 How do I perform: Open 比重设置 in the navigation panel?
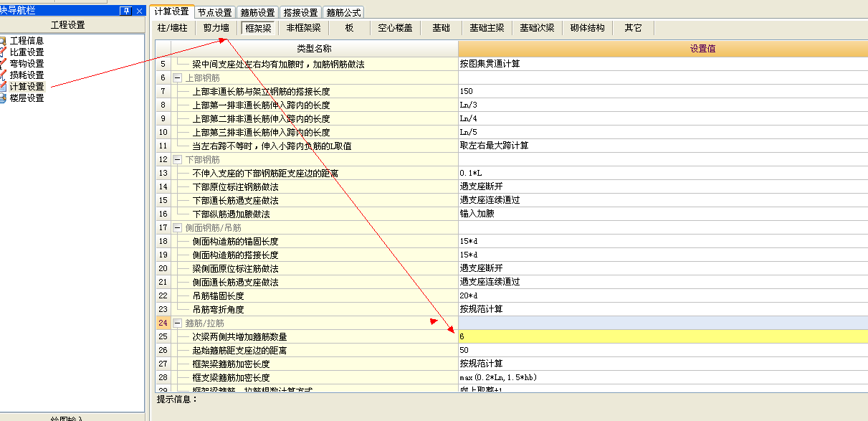27,52
